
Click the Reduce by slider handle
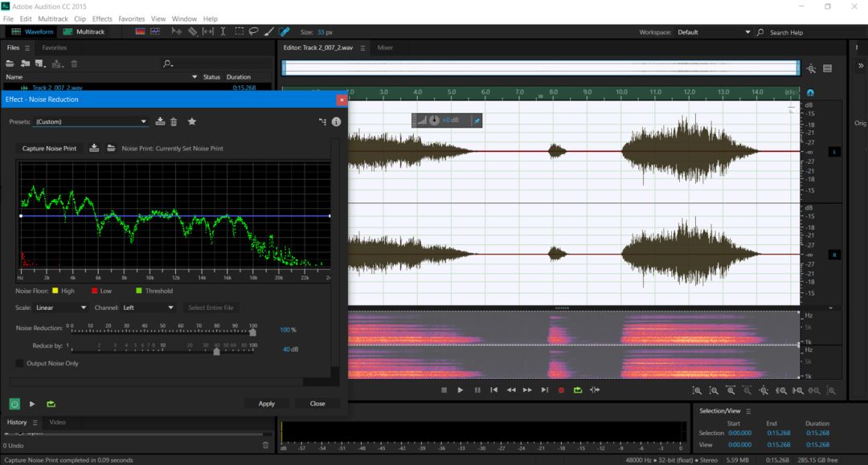tap(216, 350)
